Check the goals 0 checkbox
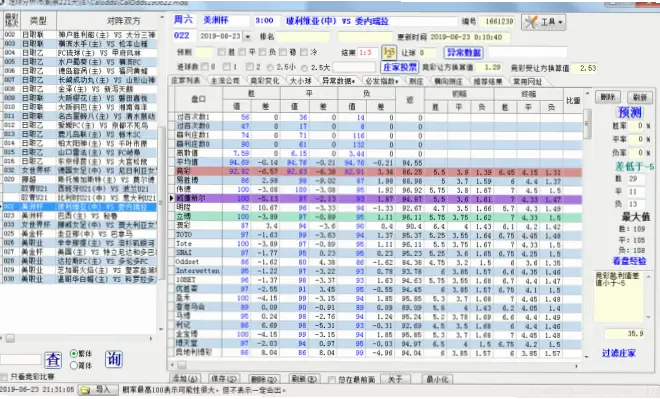Viewport: 660px width, 399px height. (205, 67)
